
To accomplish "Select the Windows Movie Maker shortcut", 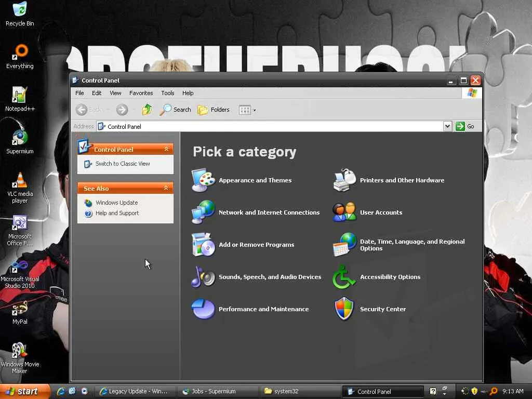I will coord(20,358).
